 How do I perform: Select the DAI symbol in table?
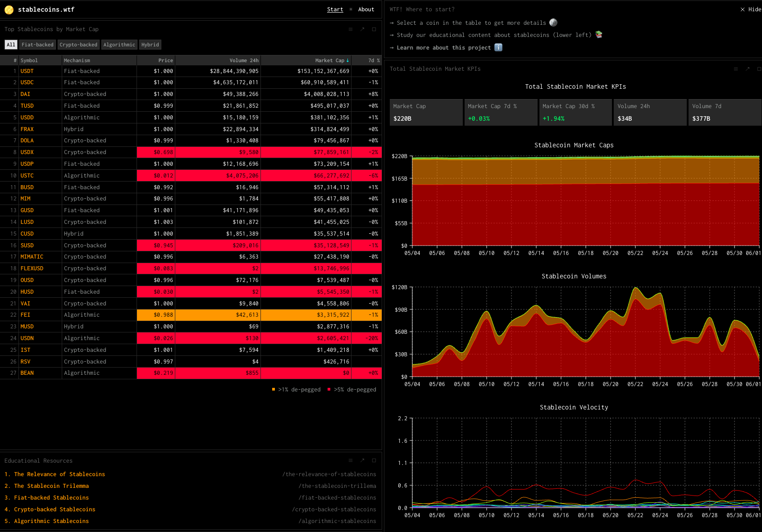click(25, 94)
